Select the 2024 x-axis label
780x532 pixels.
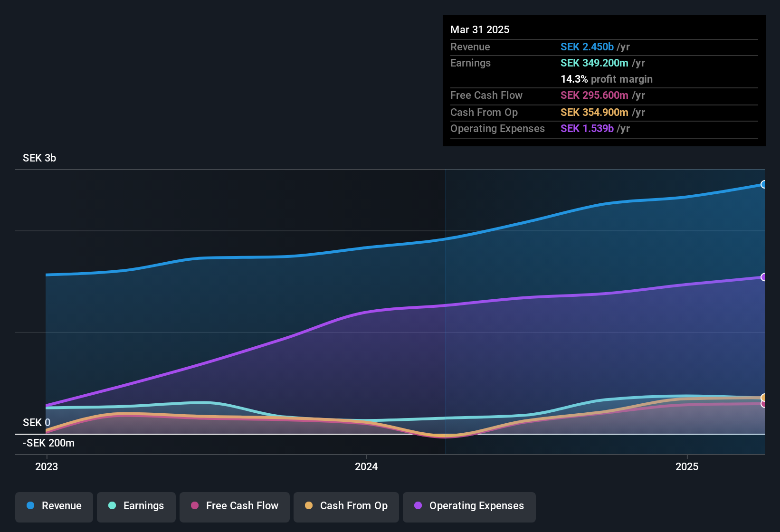(366, 466)
